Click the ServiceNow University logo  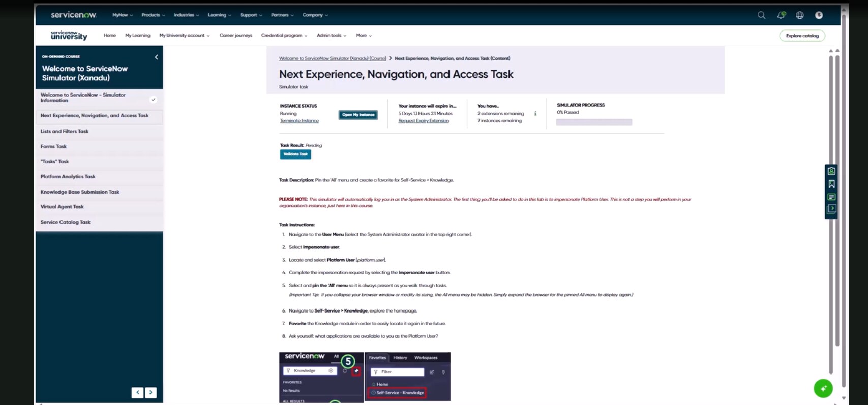(69, 35)
